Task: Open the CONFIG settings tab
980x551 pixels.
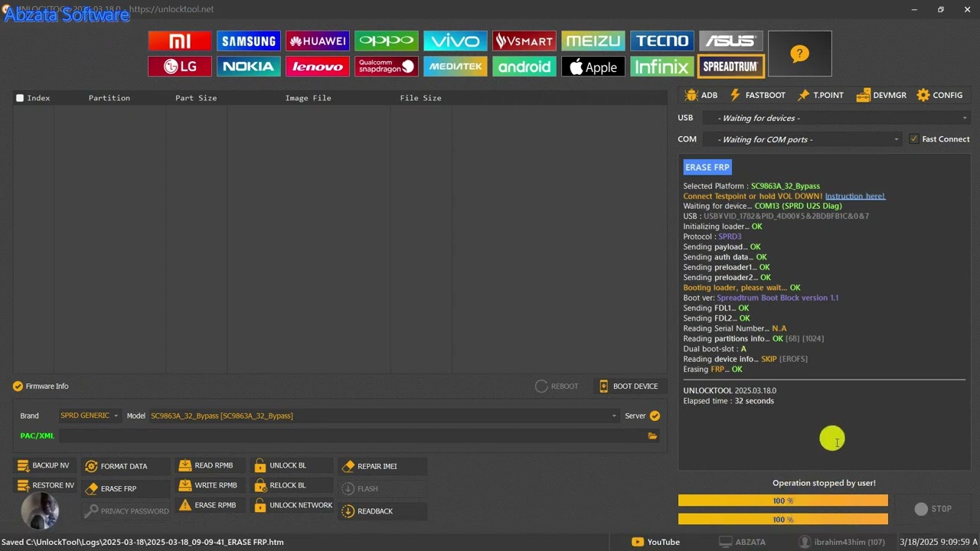Action: [x=939, y=95]
